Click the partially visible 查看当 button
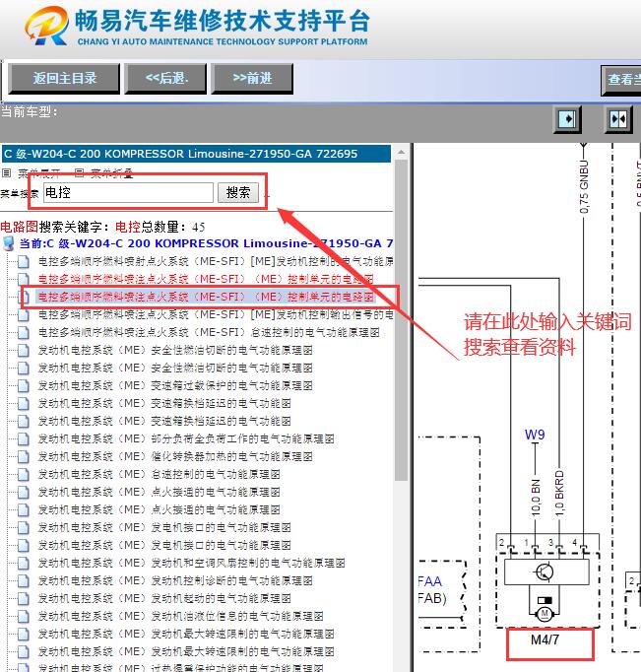Image resolution: width=641 pixels, height=672 pixels. pyautogui.click(x=621, y=80)
